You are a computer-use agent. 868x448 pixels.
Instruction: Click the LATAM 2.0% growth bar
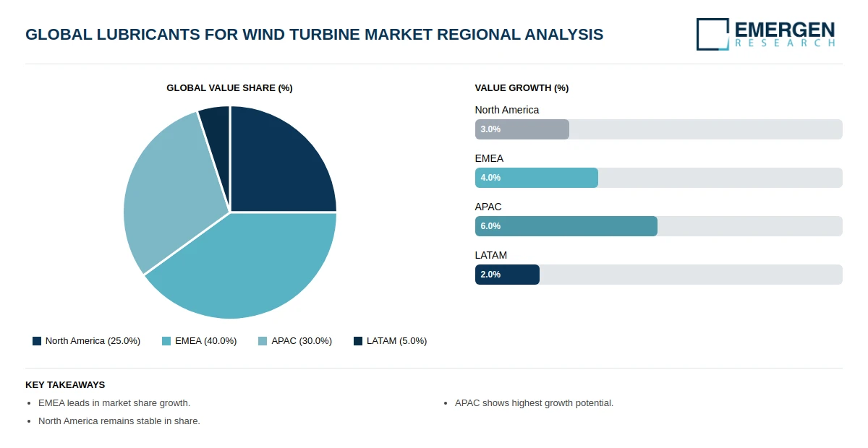(x=507, y=275)
